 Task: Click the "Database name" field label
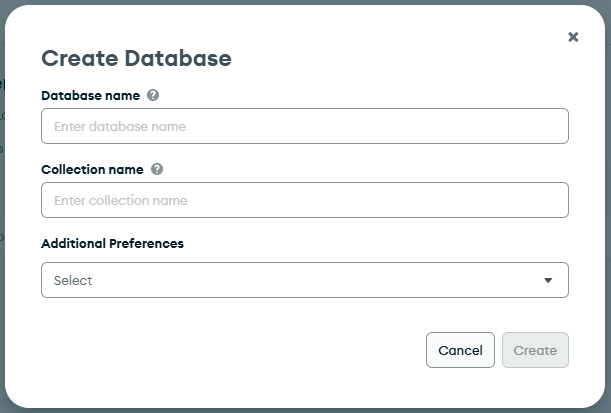90,96
